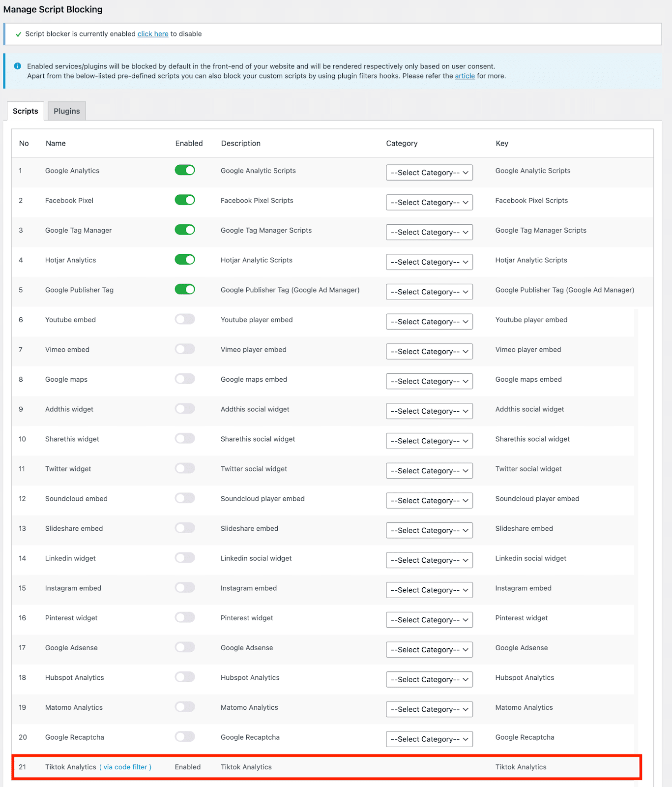
Task: Switch on the Pinterest widget toggle
Action: (x=185, y=617)
